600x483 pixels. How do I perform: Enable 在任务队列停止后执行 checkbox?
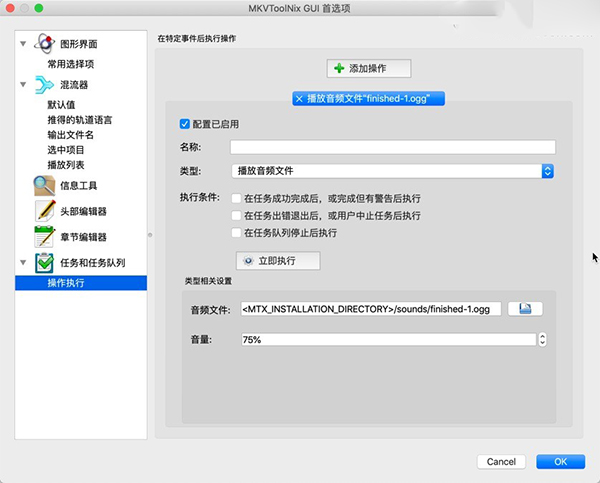pyautogui.click(x=236, y=233)
